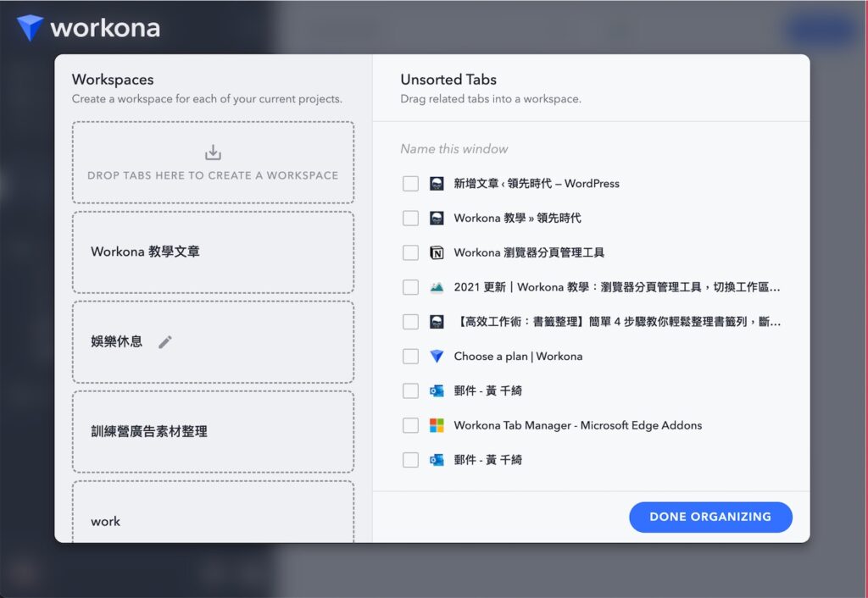Image resolution: width=868 pixels, height=598 pixels.
Task: Click the mountain favicon of 2021 更新 tab
Action: click(x=437, y=287)
